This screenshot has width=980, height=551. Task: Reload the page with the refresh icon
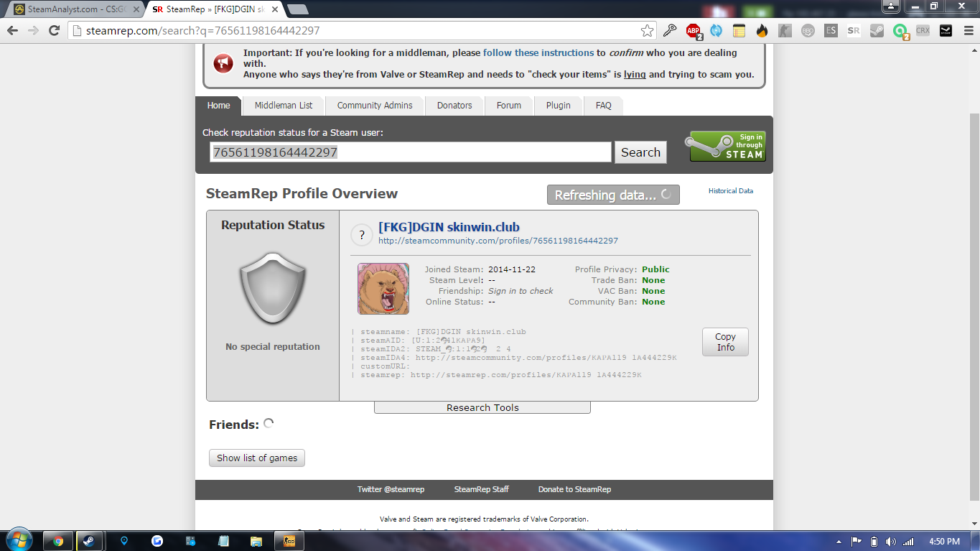tap(54, 31)
